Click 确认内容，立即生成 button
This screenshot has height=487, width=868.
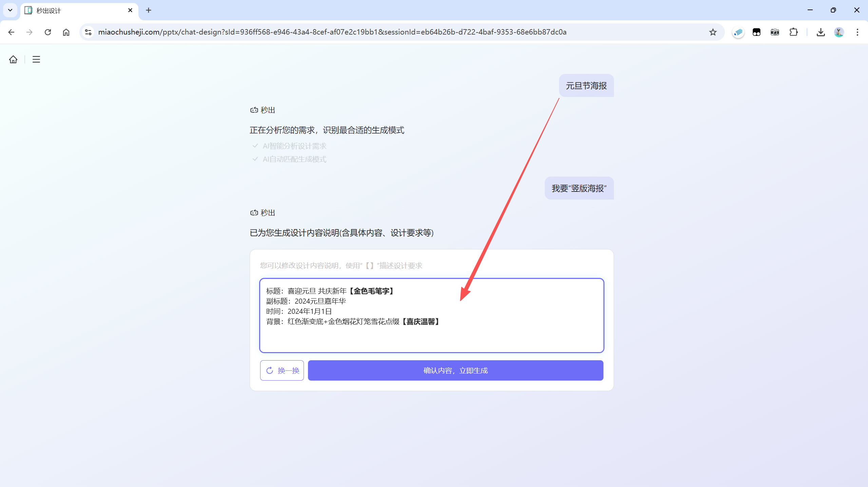[x=455, y=370]
